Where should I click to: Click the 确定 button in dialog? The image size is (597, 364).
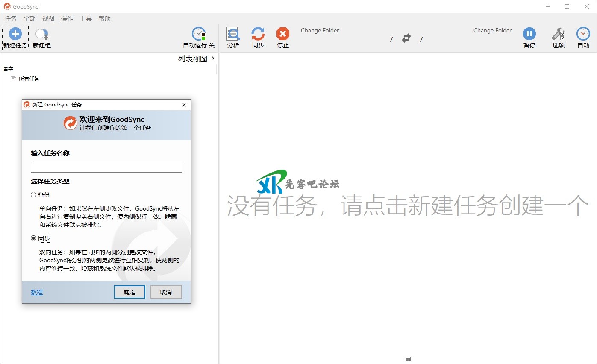click(129, 292)
